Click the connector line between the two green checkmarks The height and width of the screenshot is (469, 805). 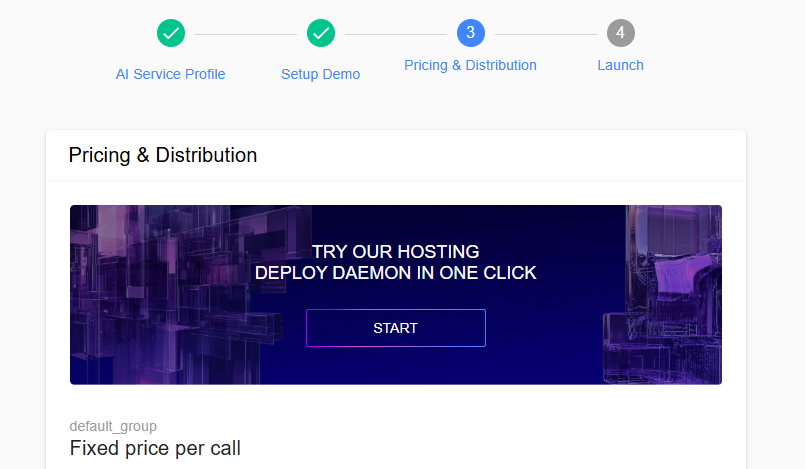click(246, 34)
